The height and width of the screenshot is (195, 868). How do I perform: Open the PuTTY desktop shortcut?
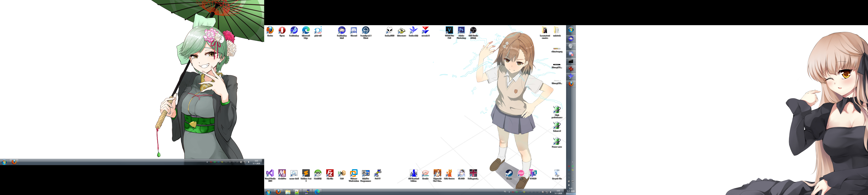[x=378, y=174]
